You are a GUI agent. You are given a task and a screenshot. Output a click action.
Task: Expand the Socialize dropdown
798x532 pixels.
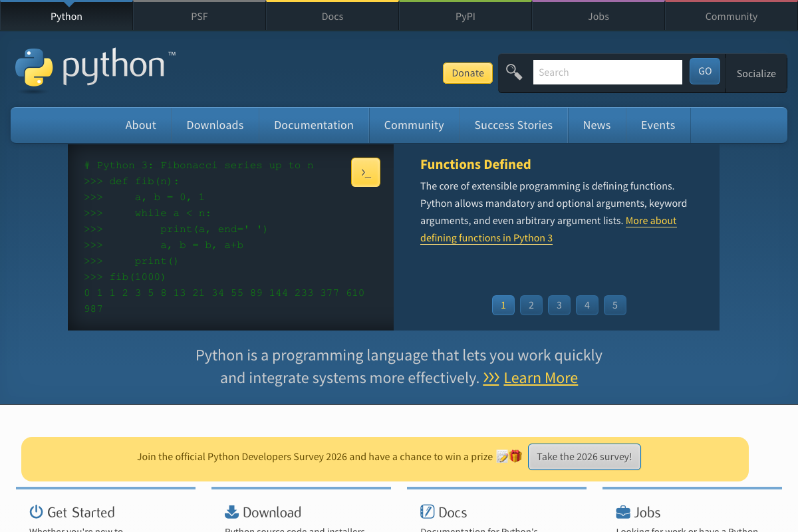tap(756, 73)
